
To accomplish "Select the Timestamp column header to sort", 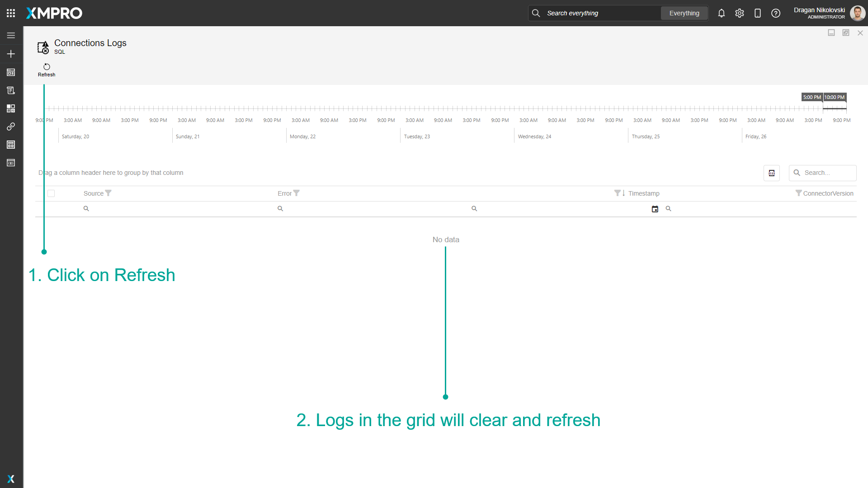I will 644,193.
